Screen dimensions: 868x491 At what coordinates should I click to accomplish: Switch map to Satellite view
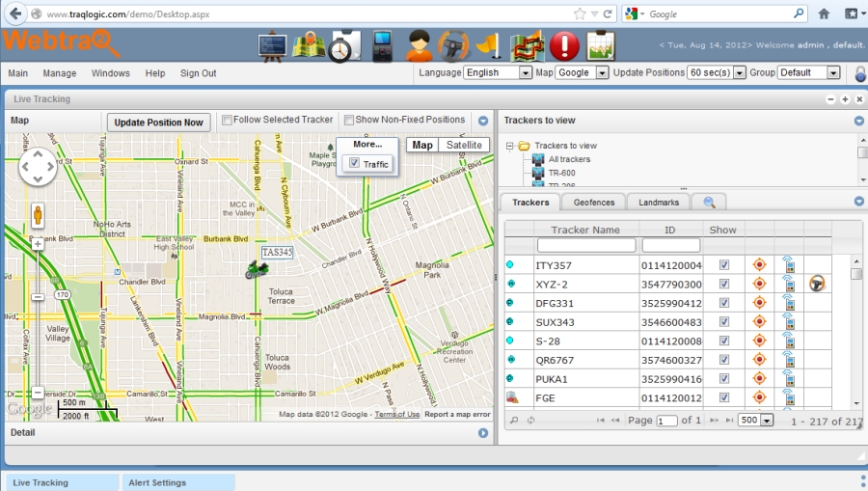pos(464,145)
